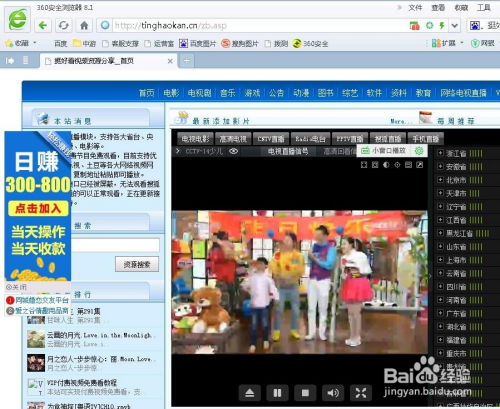Mute the player volume icon
Viewport: 500px width, 409px height.
click(333, 393)
